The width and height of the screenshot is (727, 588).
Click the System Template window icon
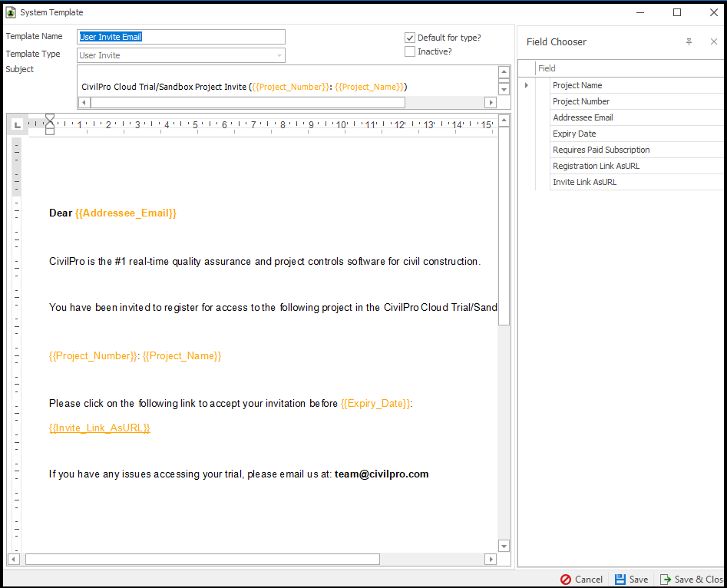coord(11,12)
